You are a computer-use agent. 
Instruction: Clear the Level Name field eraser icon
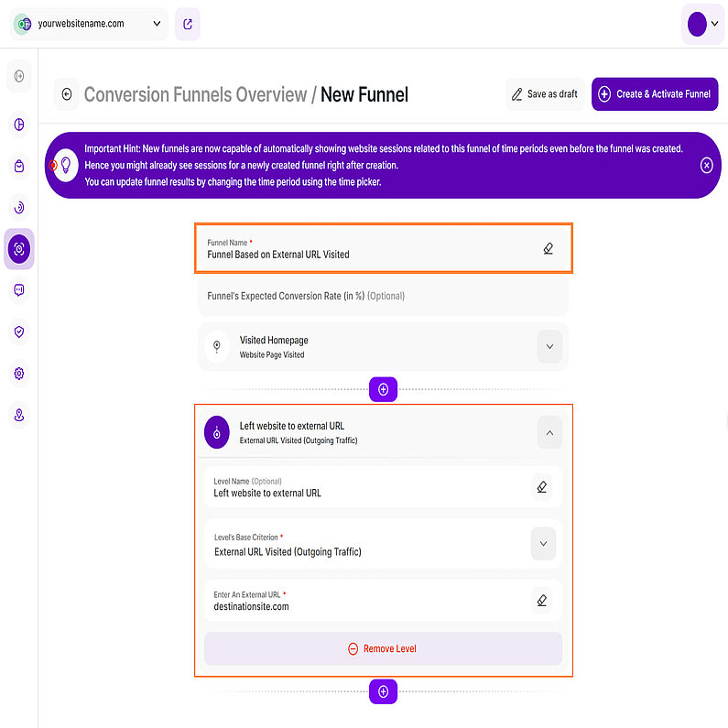pos(542,487)
